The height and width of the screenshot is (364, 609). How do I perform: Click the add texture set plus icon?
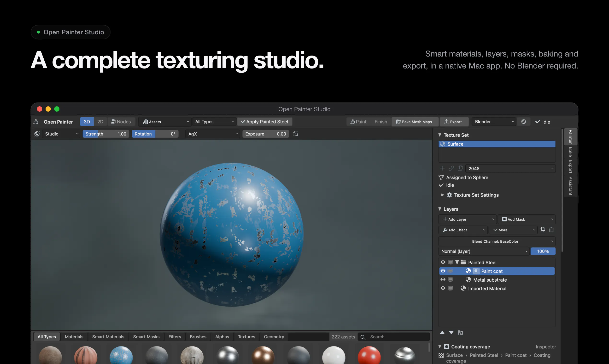tap(442, 168)
